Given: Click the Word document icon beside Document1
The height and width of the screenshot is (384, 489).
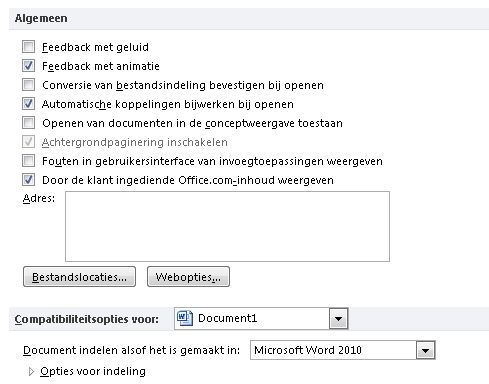Looking at the screenshot, I should [x=185, y=318].
